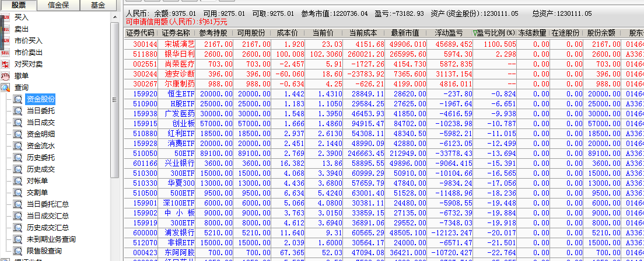Click the icon beside 当日委托汇总

pyautogui.click(x=17, y=204)
